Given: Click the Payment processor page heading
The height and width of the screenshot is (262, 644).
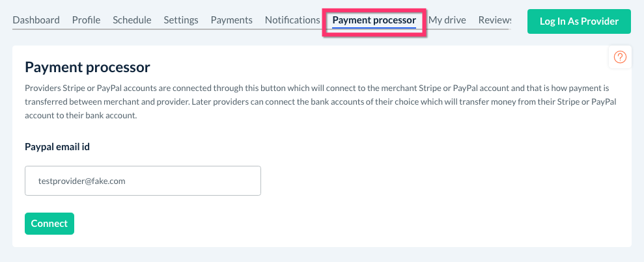Looking at the screenshot, I should tap(87, 67).
